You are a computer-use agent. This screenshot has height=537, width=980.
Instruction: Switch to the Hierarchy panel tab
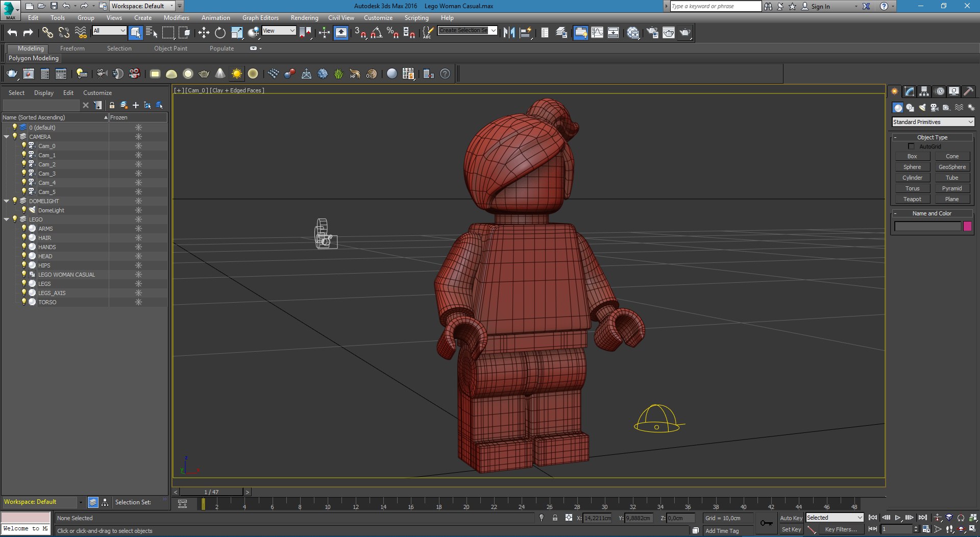[924, 91]
